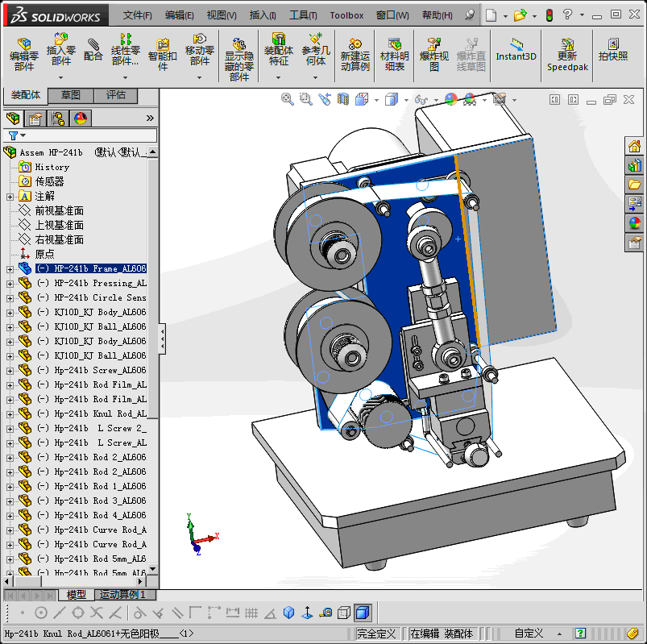
Task: Click the status bar help question icon
Action: [x=581, y=634]
